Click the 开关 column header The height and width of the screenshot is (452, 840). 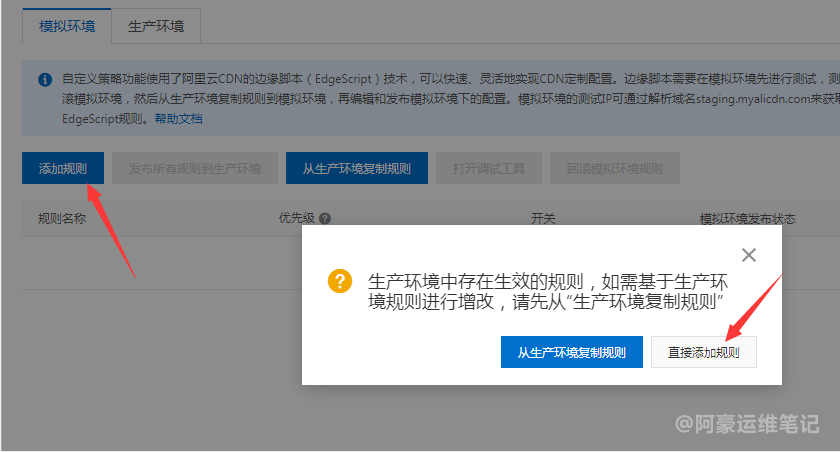pos(543,218)
